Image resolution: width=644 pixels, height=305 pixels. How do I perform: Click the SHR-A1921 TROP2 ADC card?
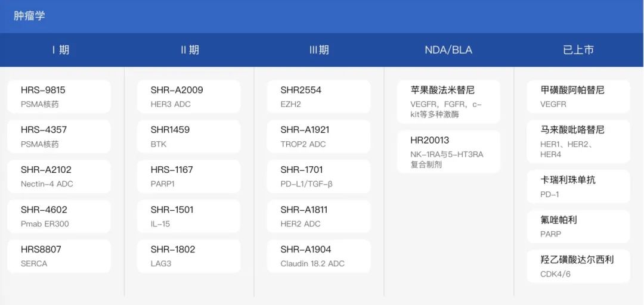click(x=318, y=136)
